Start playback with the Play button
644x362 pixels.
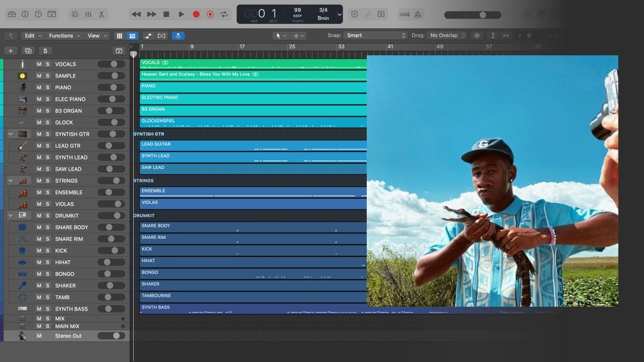[x=181, y=15]
